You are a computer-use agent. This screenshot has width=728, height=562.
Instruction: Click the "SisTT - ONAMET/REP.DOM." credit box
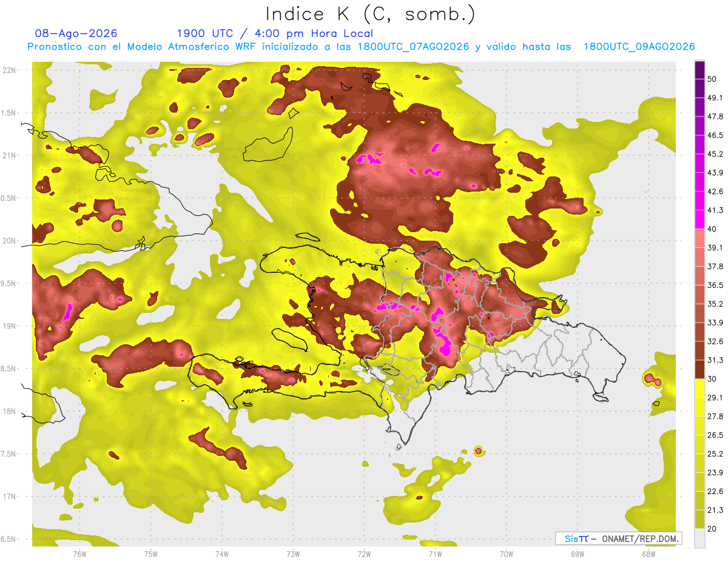(619, 538)
